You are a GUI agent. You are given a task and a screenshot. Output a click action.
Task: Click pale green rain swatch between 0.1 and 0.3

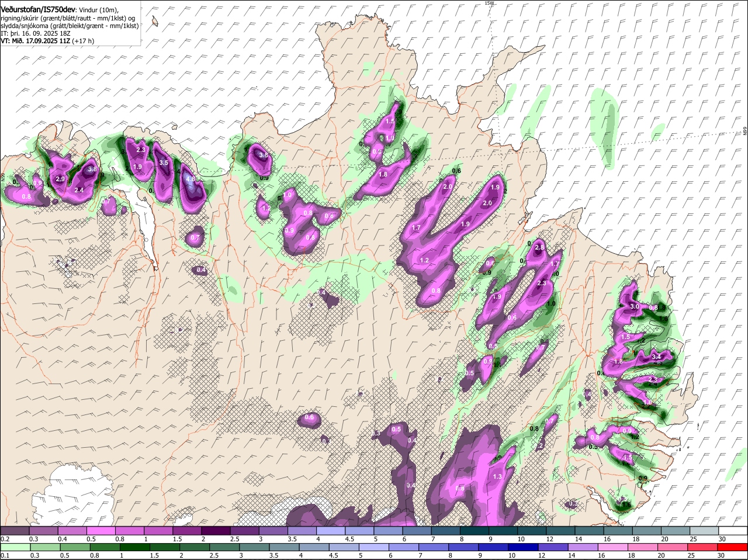tap(15, 547)
